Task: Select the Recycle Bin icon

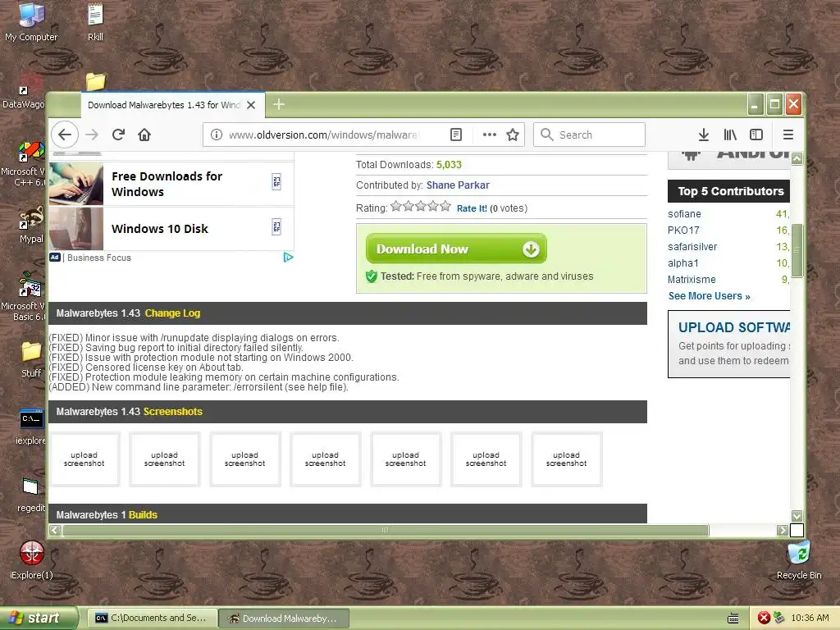Action: coord(799,560)
